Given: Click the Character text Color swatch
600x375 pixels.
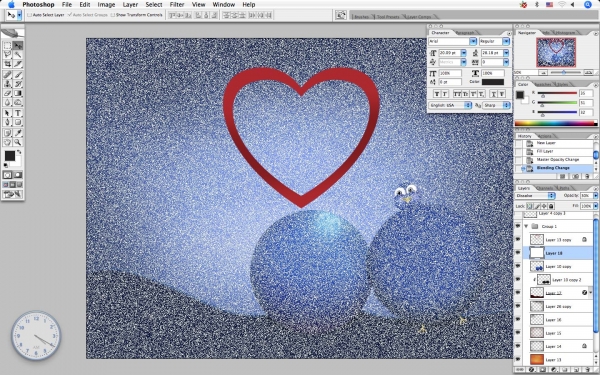Looking at the screenshot, I should pyautogui.click(x=492, y=82).
